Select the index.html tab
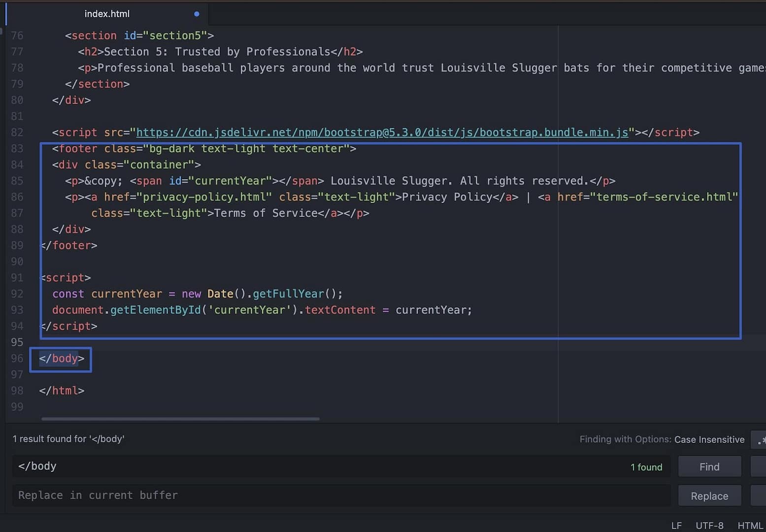Viewport: 766px width, 532px height. click(x=106, y=14)
